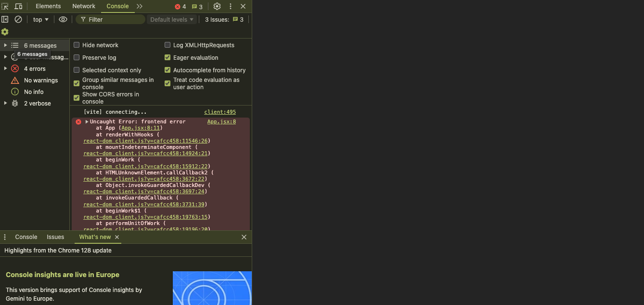Image resolution: width=644 pixels, height=305 pixels.
Task: Open the Issues drawer tab
Action: click(55, 237)
